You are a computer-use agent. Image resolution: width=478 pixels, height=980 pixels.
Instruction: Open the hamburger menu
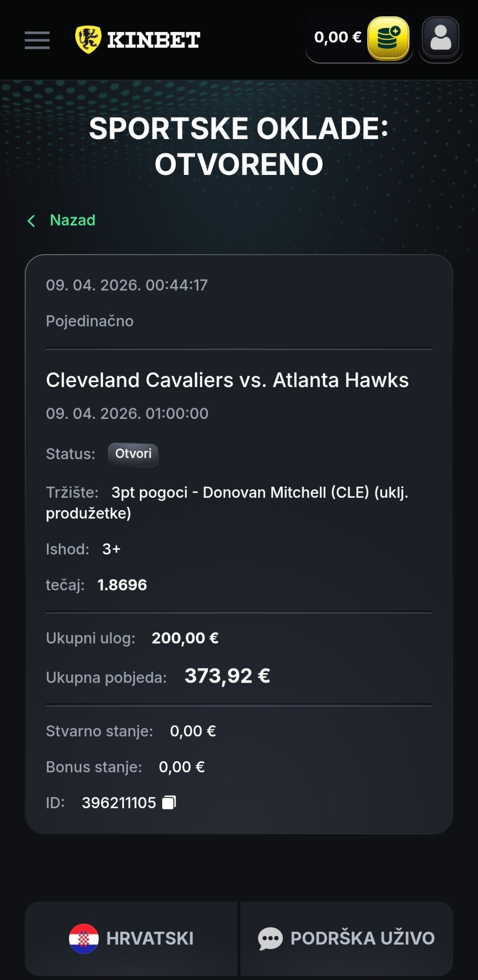37,40
